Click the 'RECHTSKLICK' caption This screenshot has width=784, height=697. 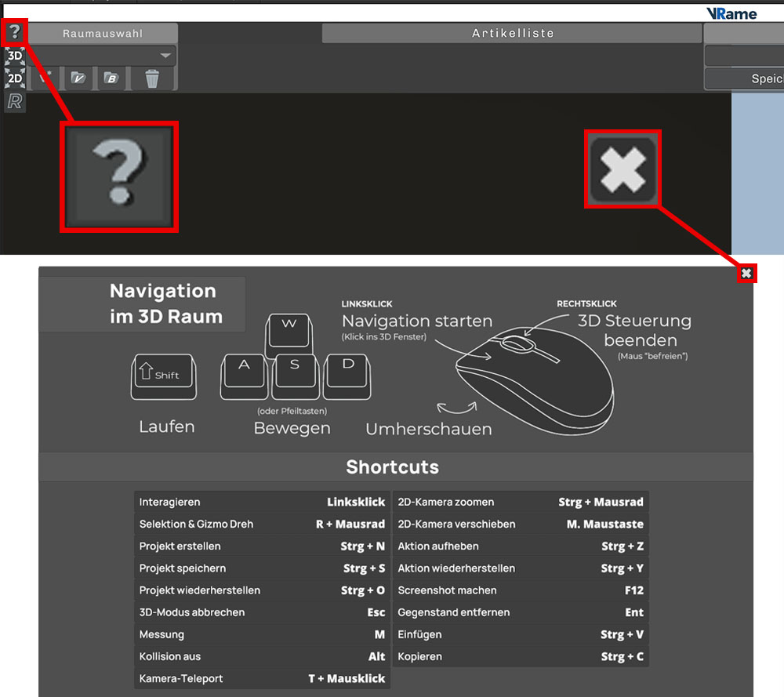tap(587, 303)
